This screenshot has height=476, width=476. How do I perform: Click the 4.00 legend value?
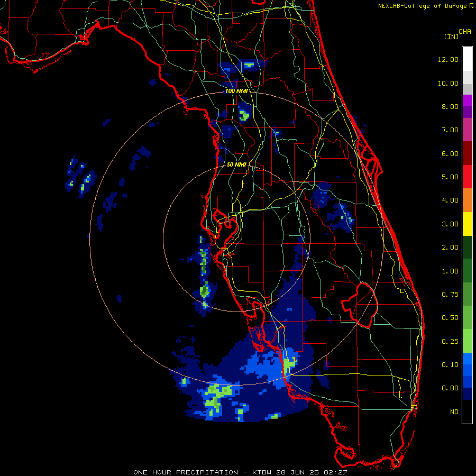pos(450,200)
